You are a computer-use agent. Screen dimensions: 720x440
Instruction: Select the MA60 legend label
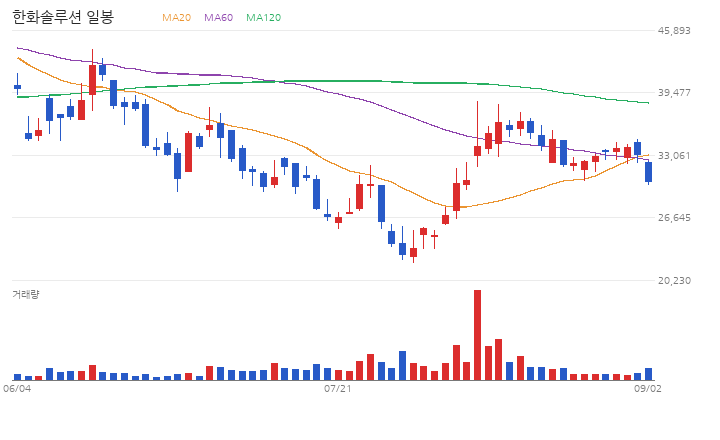(x=219, y=17)
